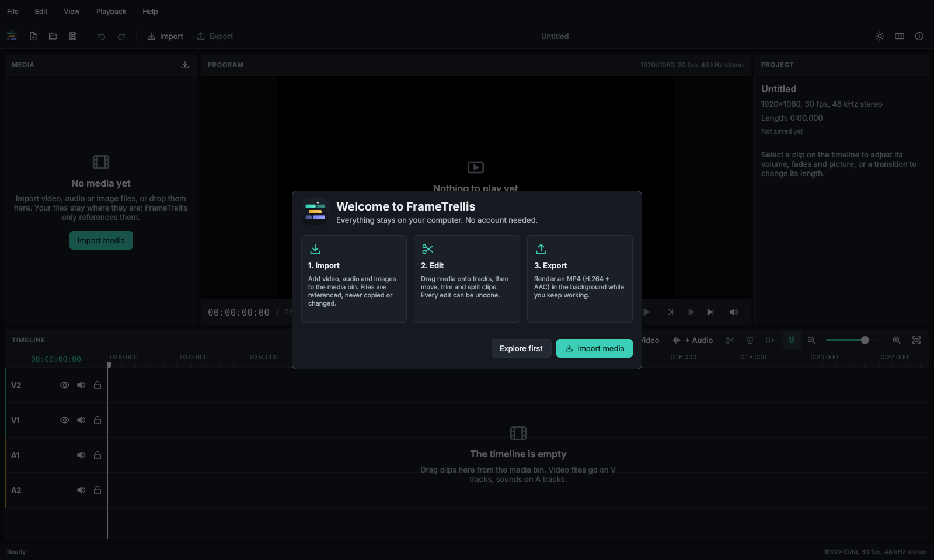The image size is (934, 560).
Task: Show keyboard shortcuts via the keyboard icon
Action: coord(900,36)
